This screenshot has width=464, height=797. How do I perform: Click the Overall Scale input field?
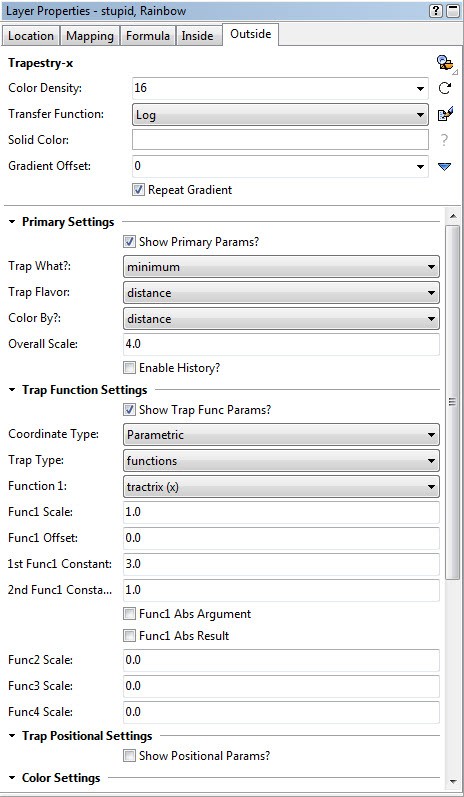pos(281,344)
